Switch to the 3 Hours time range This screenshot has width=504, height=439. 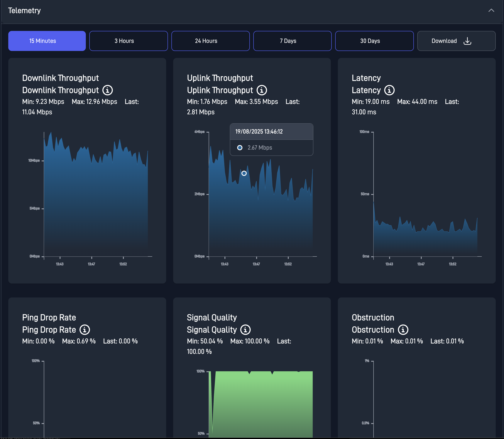128,41
